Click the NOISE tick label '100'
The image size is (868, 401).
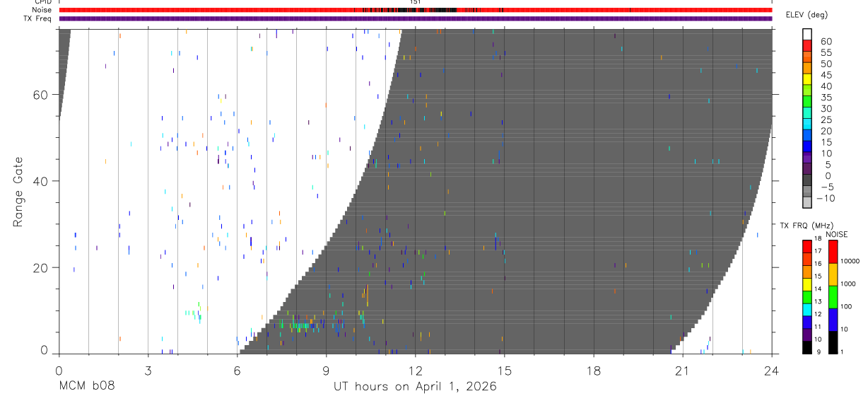[x=848, y=307]
